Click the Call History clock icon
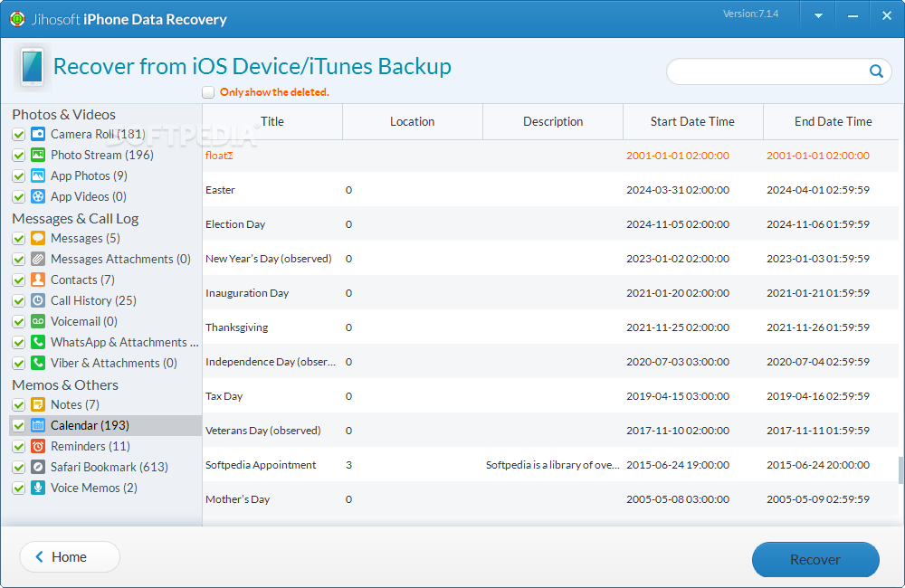 [x=38, y=300]
